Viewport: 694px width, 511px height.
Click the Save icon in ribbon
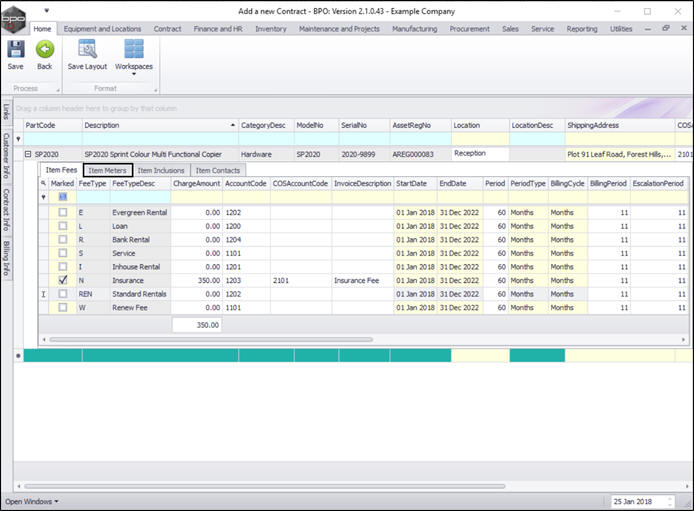(x=16, y=50)
